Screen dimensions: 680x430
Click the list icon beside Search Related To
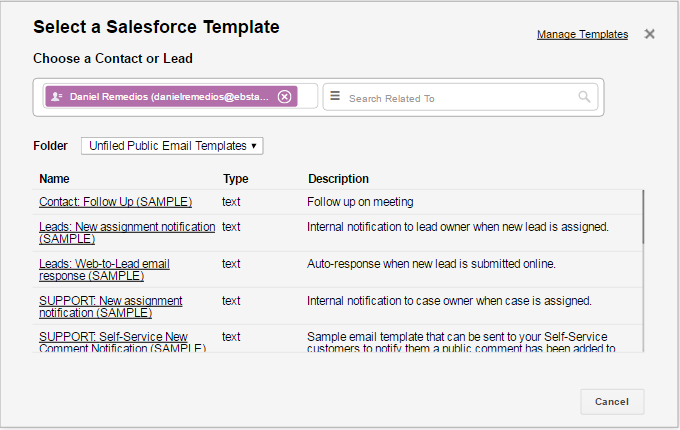tap(335, 97)
